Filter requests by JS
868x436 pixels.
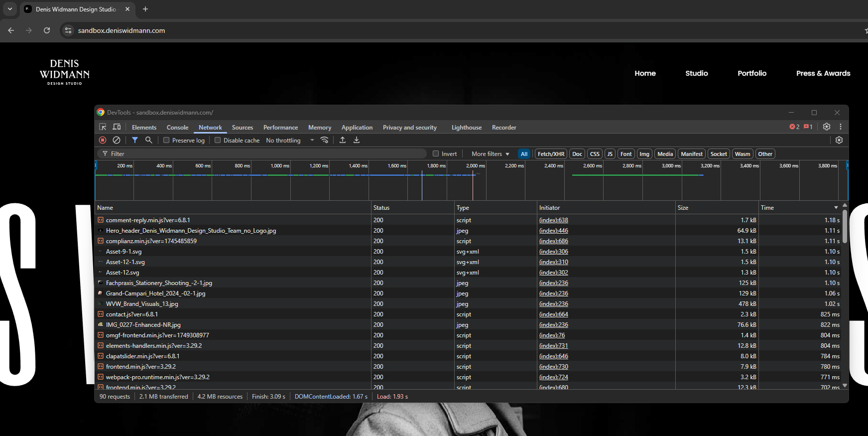(x=610, y=154)
